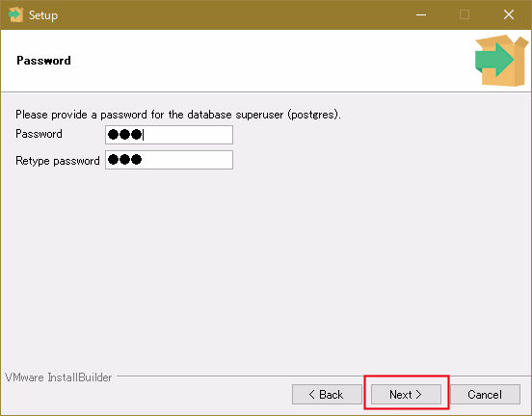Click the Setup icon in the title bar
Viewport: 532px width, 416px height.
[x=15, y=14]
